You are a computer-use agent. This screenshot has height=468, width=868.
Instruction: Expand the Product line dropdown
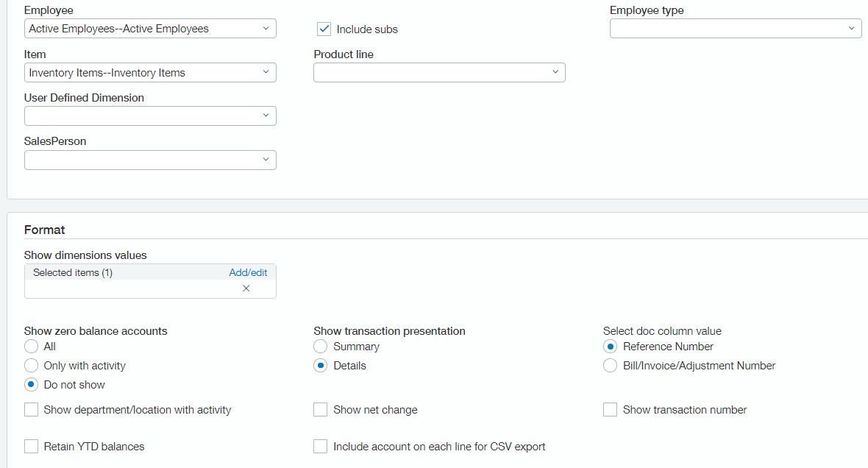(x=440, y=73)
